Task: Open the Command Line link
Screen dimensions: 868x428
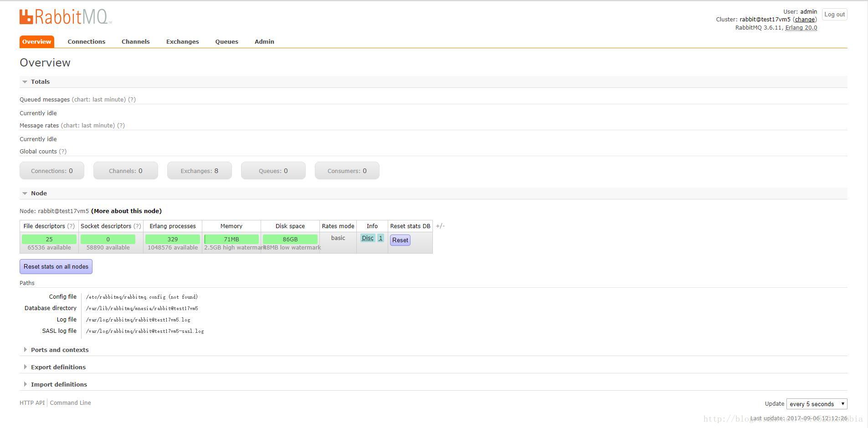Action: tap(71, 403)
